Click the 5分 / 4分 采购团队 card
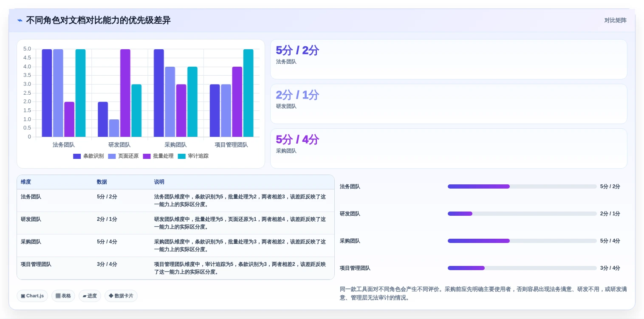 click(x=449, y=149)
